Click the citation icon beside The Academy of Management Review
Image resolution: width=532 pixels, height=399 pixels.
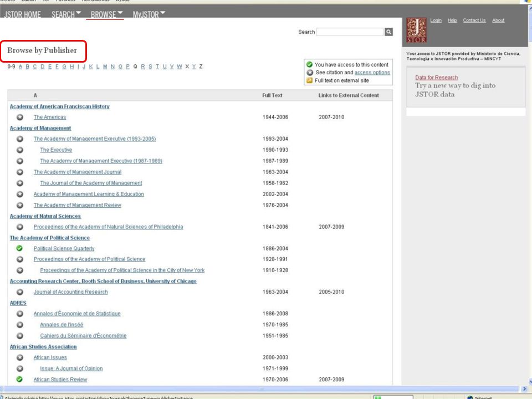pyautogui.click(x=20, y=205)
